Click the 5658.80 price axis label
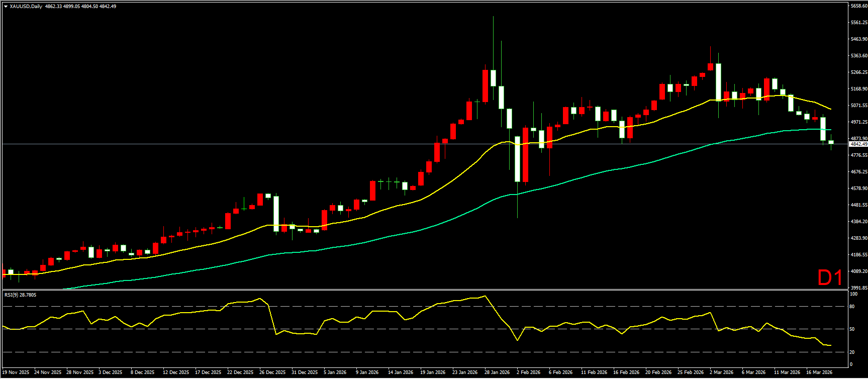Image resolution: width=868 pixels, height=379 pixels. tap(858, 6)
